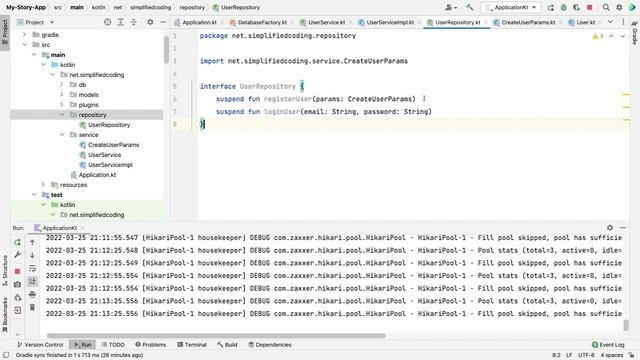Open the Problems tool window
640x360 pixels.
coord(151,344)
